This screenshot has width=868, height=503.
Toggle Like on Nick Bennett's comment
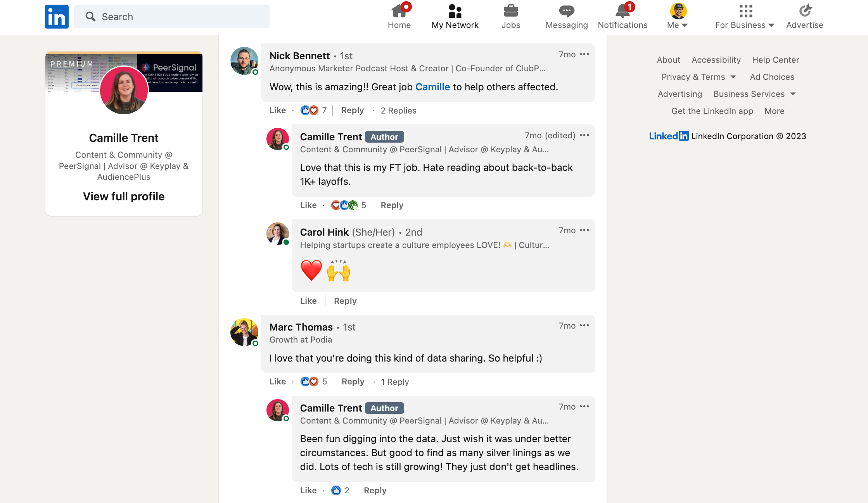pyautogui.click(x=277, y=110)
